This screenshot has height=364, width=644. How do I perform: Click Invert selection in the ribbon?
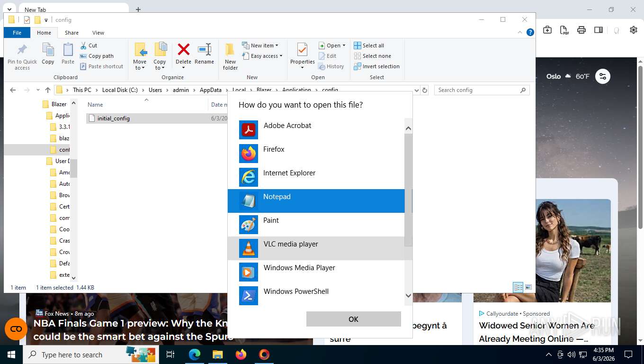[x=376, y=66]
